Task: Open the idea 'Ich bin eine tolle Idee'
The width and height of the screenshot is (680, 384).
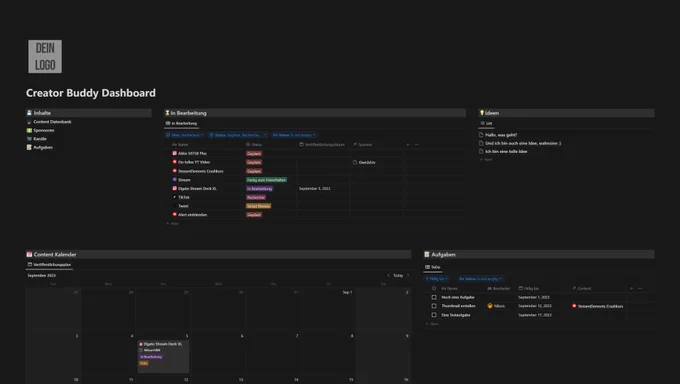Action: pyautogui.click(x=506, y=151)
